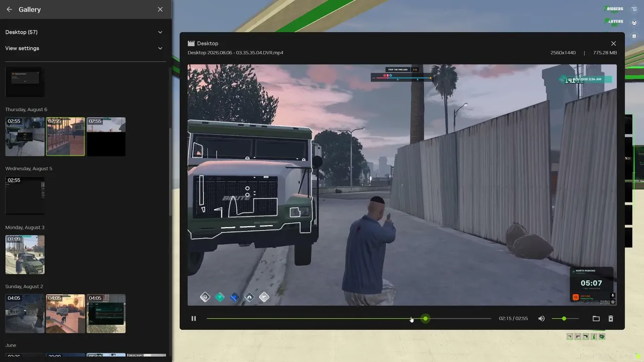644x362 pixels.
Task: Go back using the Gallery back arrow
Action: (x=9, y=10)
